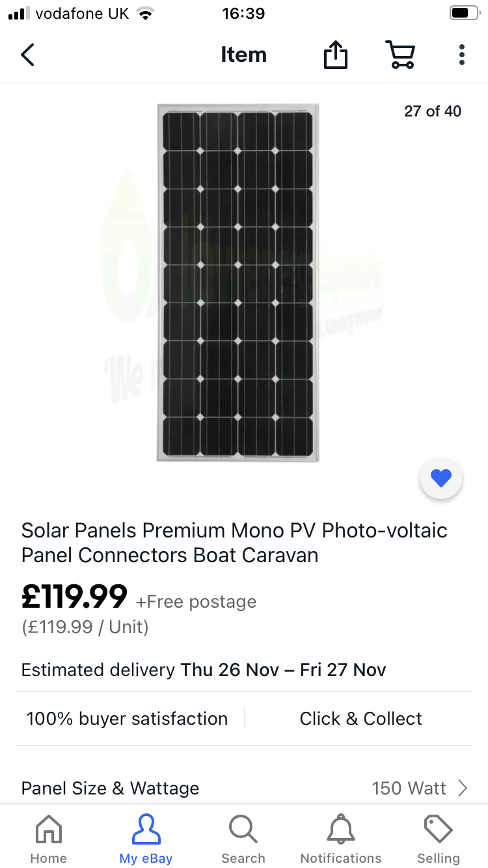Open the Search tab

[243, 839]
